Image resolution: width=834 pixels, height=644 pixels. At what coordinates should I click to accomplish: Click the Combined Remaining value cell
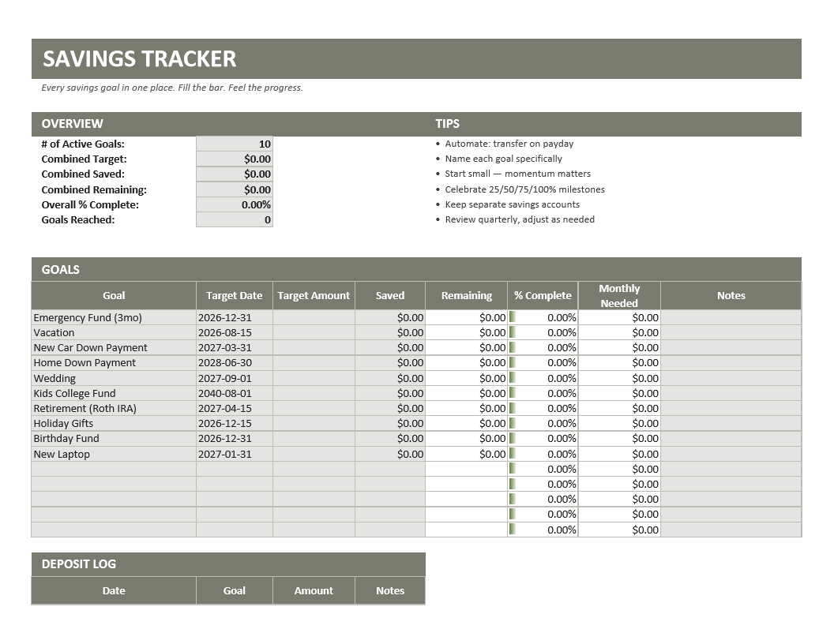[x=234, y=189]
